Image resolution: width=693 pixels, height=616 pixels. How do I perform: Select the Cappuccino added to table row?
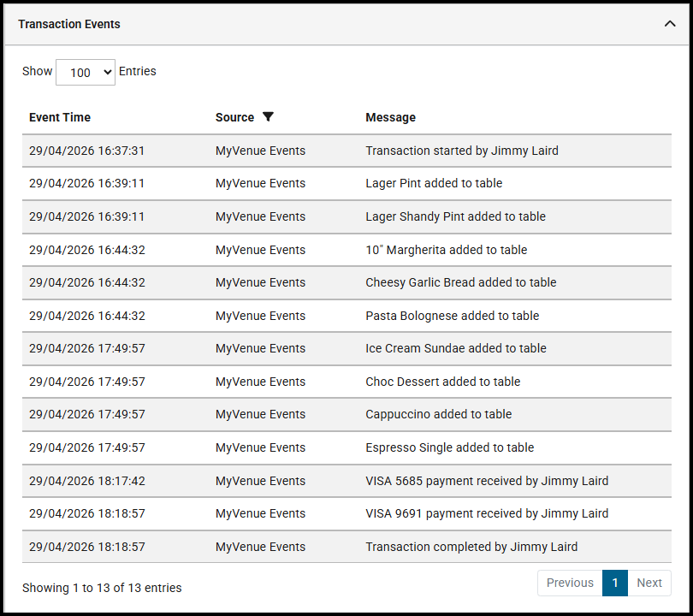coord(438,414)
